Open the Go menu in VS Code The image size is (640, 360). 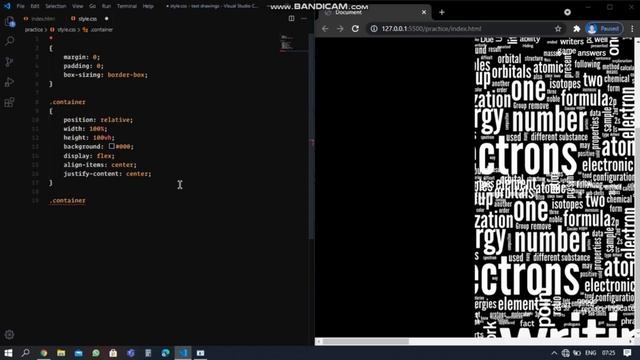tap(93, 6)
